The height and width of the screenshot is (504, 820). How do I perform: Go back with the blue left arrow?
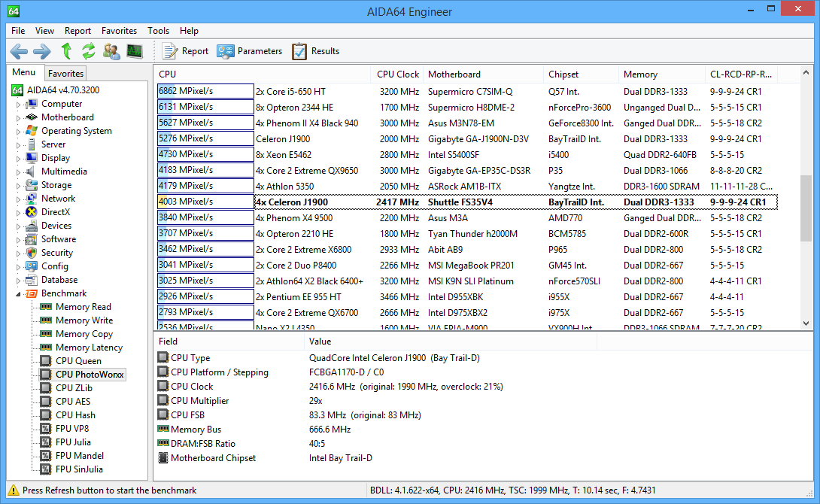click(x=20, y=51)
